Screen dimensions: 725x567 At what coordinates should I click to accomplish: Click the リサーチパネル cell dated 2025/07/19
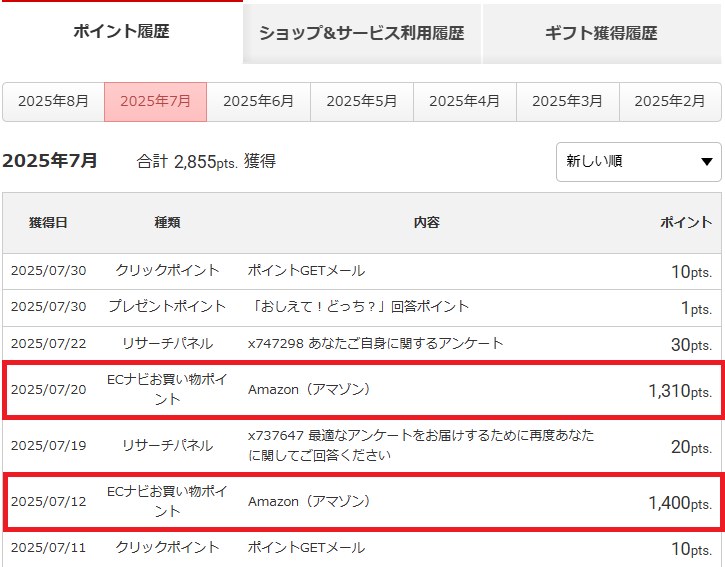[x=167, y=445]
